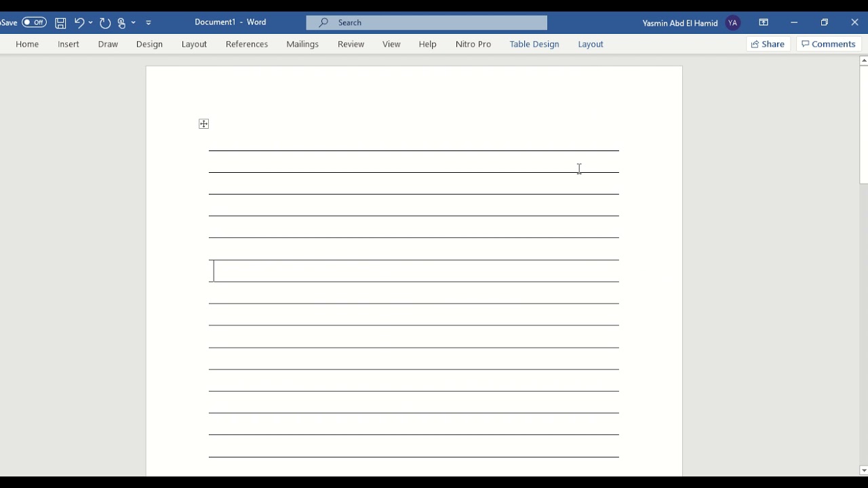Toggle the AutoSave switch
Screen dimensions: 868x488
pyautogui.click(x=34, y=22)
